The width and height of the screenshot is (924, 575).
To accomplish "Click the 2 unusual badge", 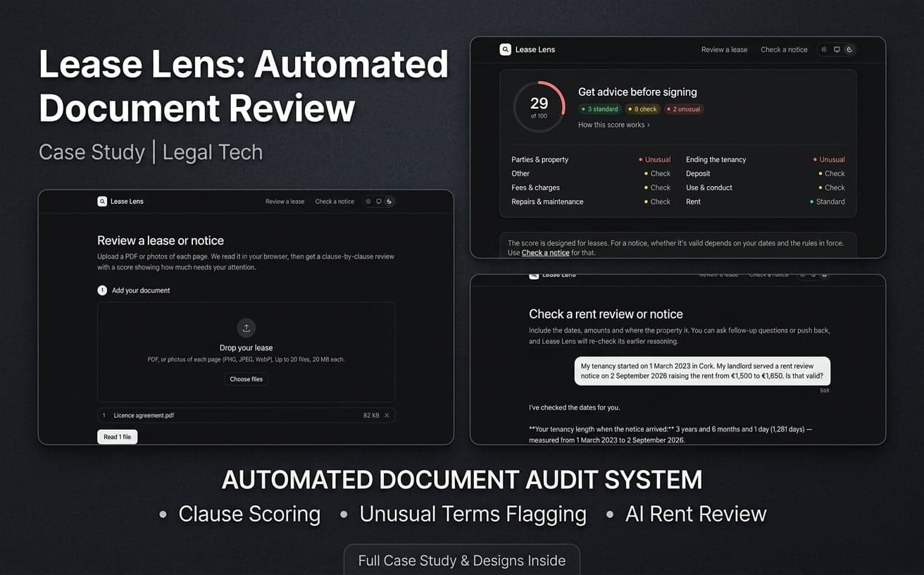I will [x=684, y=109].
